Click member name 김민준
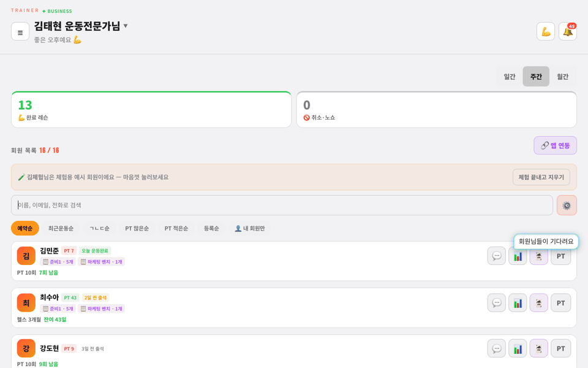The height and width of the screenshot is (368, 588). point(49,251)
